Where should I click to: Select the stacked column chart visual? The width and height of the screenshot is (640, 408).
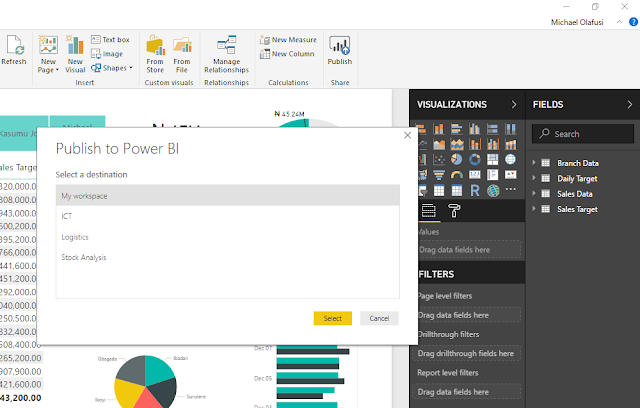tap(439, 129)
